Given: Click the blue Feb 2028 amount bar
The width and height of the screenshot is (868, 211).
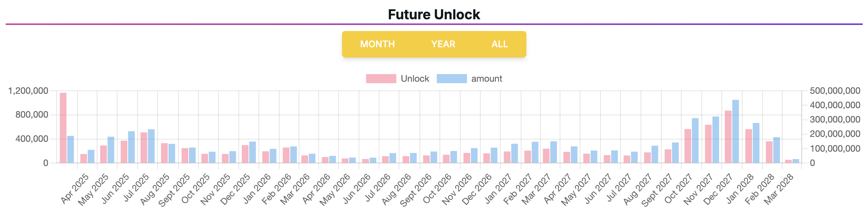Looking at the screenshot, I should pos(777,150).
